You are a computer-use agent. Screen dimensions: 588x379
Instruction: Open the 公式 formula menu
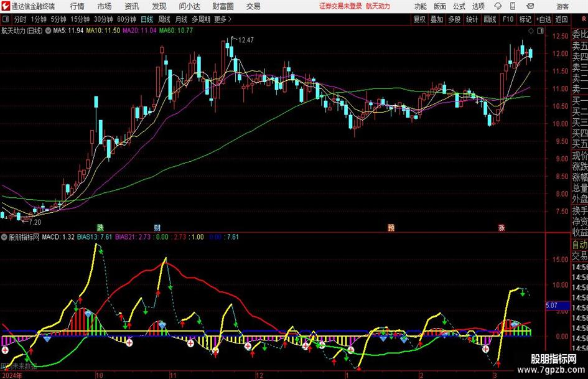459,6
